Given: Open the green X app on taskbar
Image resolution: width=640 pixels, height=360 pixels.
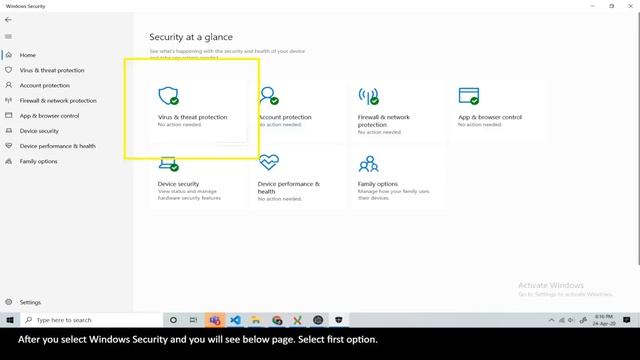Looking at the screenshot, I should pos(298,320).
